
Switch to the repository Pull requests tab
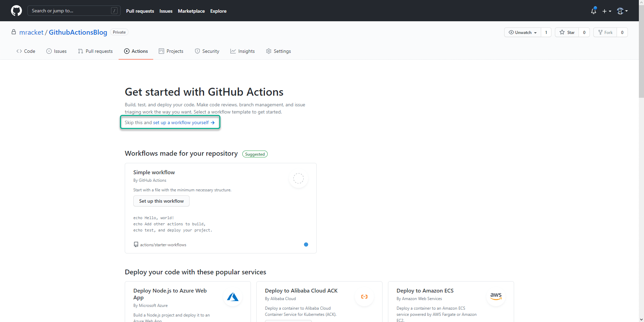click(95, 51)
